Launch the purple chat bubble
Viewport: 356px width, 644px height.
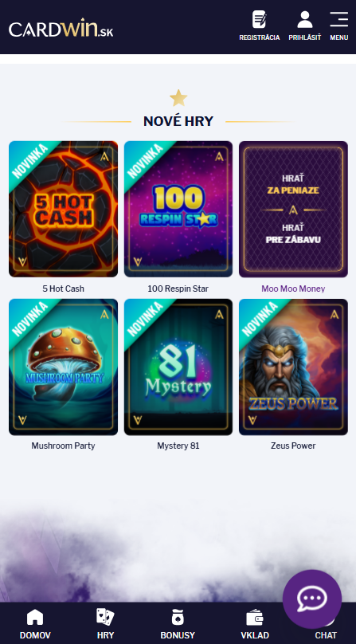(x=312, y=599)
